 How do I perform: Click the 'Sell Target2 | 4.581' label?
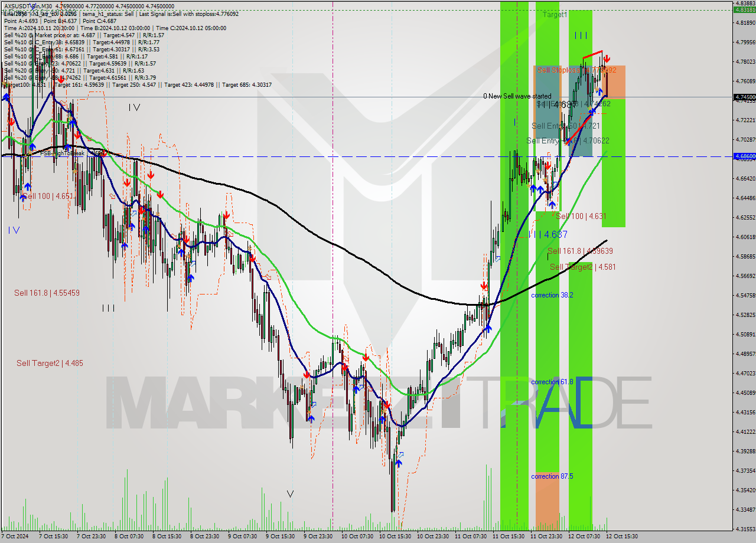pyautogui.click(x=583, y=267)
